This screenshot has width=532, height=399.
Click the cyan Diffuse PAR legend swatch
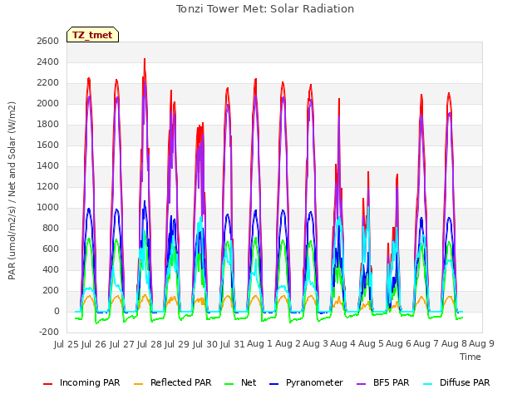(428, 383)
